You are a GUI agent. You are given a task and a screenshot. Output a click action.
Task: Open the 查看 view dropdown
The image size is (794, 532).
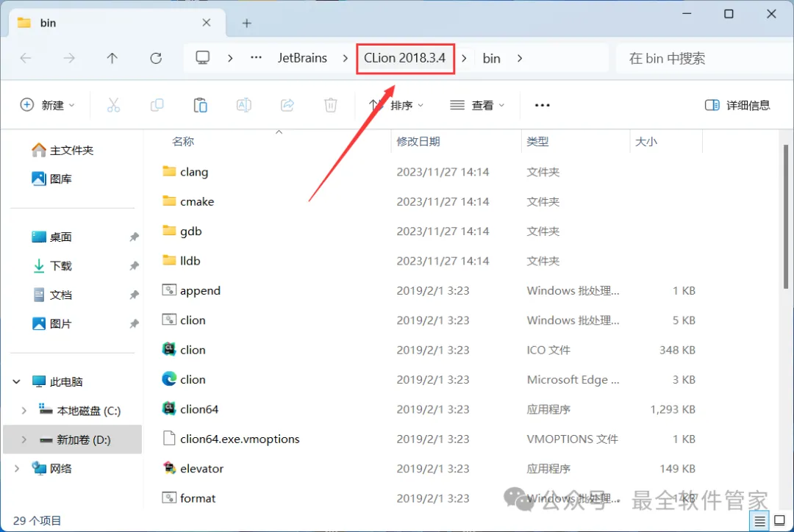477,105
